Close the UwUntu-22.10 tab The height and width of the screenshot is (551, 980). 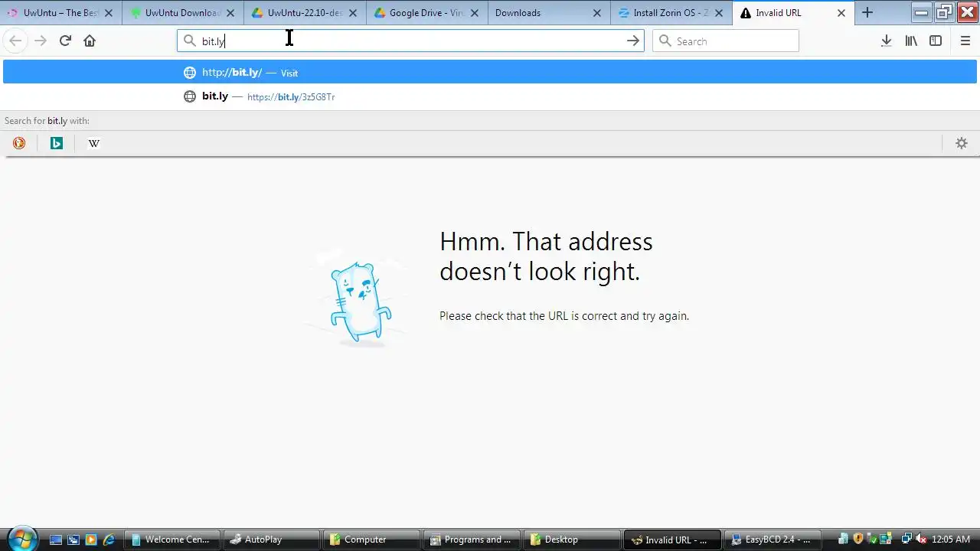coord(353,13)
